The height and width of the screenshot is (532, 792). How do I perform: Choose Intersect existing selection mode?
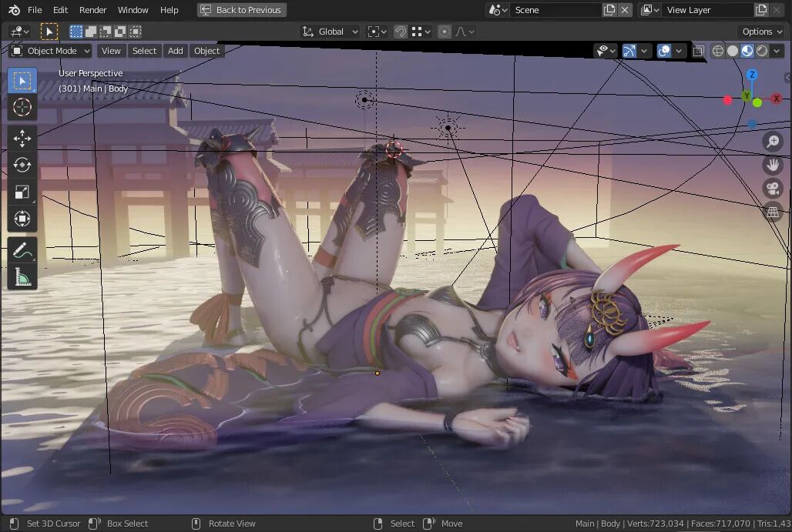[x=136, y=32]
